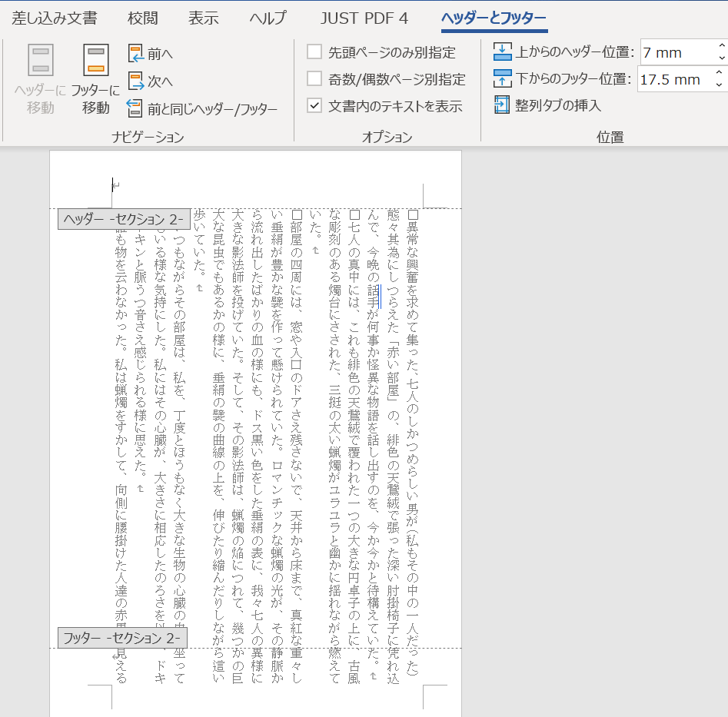Enable the Different First Page checkbox
Screen dimensions: 728x717
(314, 51)
